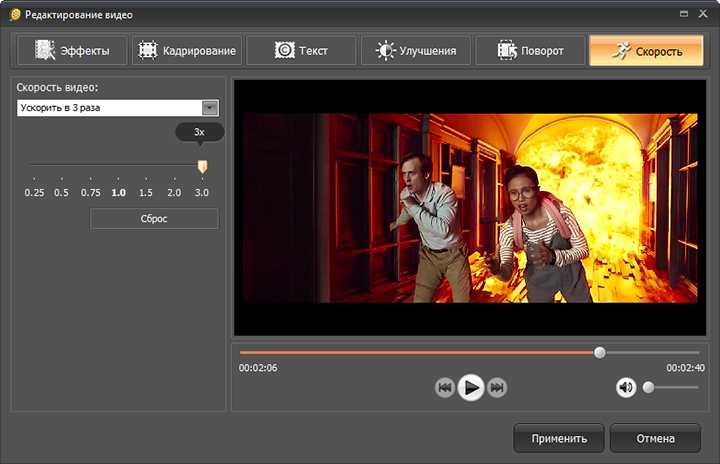Set speed to 0.5 on the scale
Viewport: 720px width, 464px height.
tap(61, 192)
